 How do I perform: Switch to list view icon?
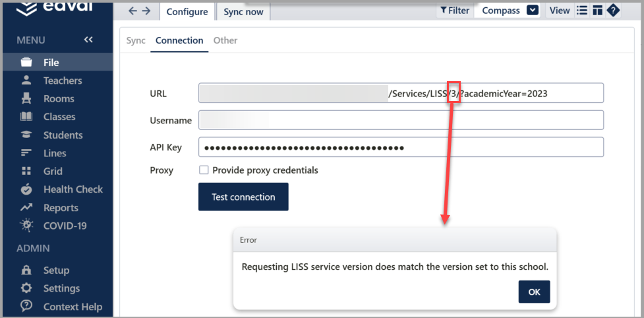[x=582, y=10]
